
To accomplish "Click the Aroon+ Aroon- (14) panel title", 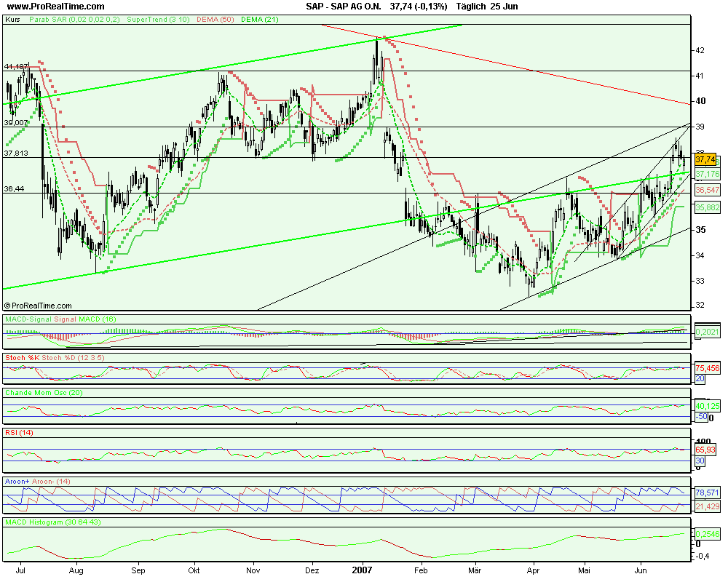I will (38, 482).
